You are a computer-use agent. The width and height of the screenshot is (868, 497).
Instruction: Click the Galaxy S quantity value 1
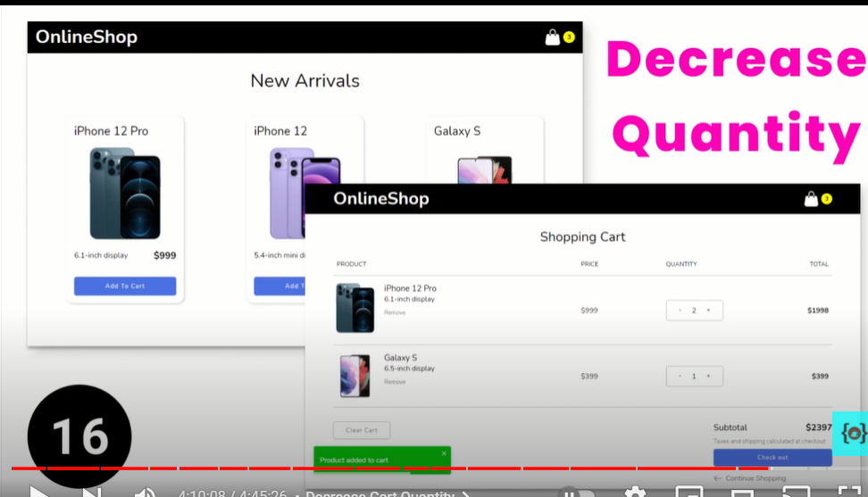(694, 376)
